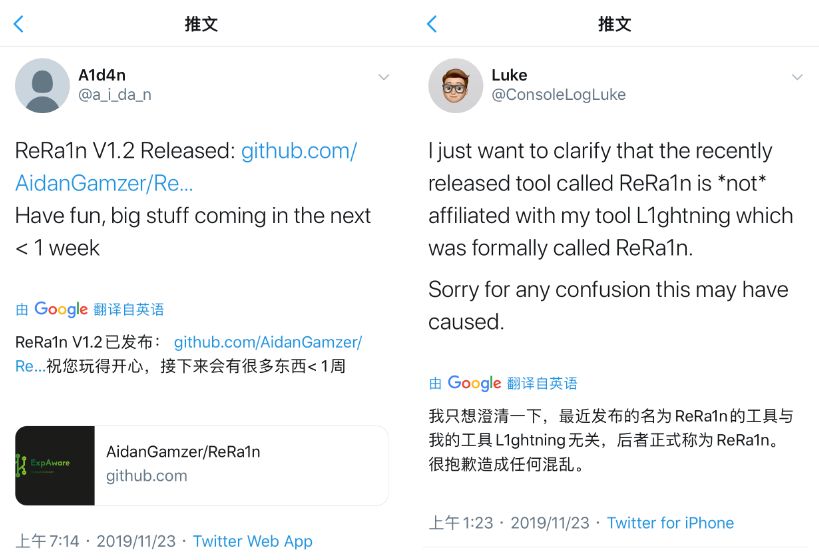Open Luke's memoji profile avatar
This screenshot has width=819, height=560.
coord(455,85)
